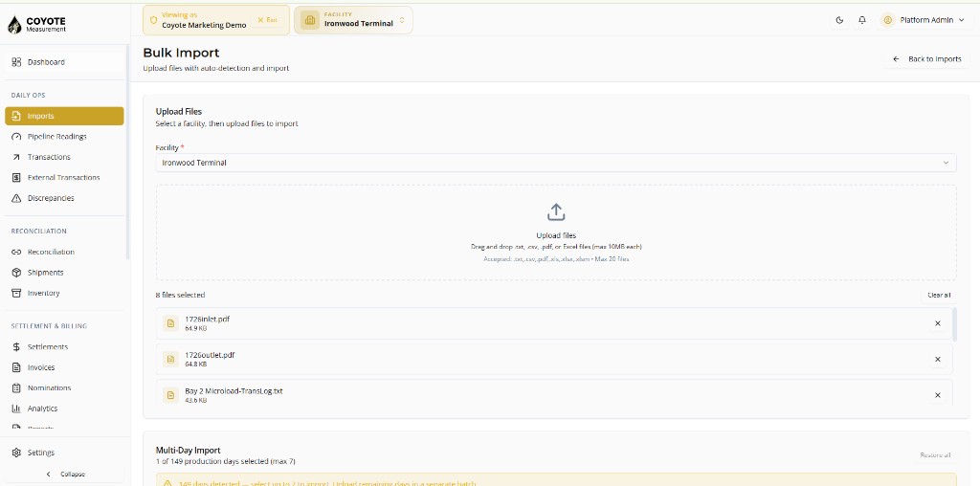Remove Bay 2 Microload-TransLog.txt file
Screen dimensions: 980x486
938,395
